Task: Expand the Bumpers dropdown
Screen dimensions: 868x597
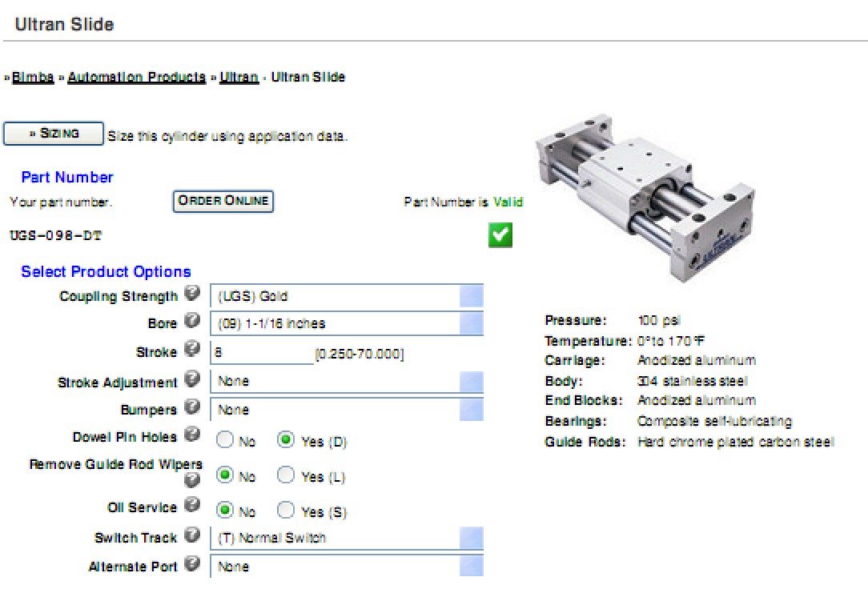Action: pos(347,410)
